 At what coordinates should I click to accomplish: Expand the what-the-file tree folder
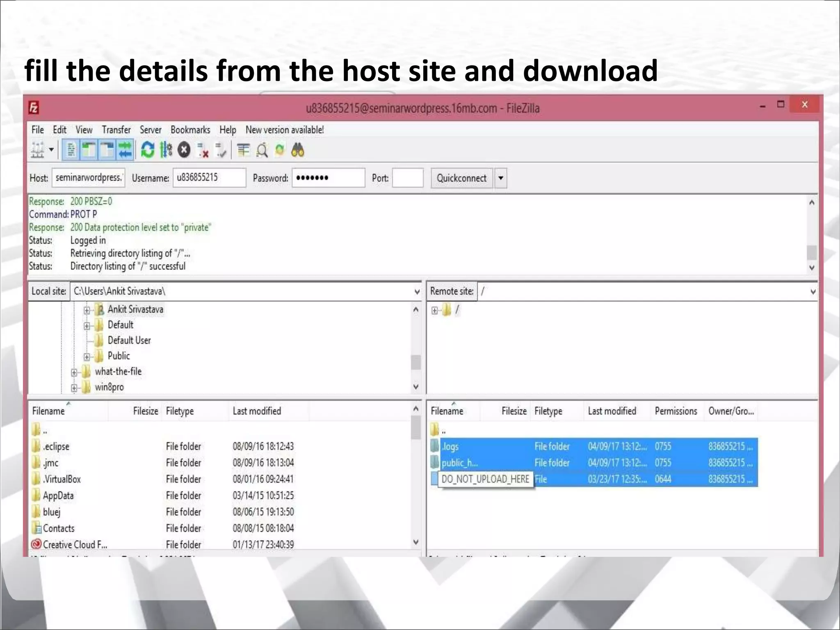coord(74,372)
